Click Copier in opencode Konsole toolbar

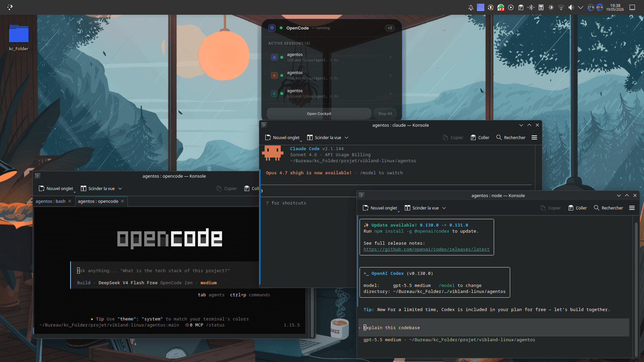pyautogui.click(x=226, y=189)
